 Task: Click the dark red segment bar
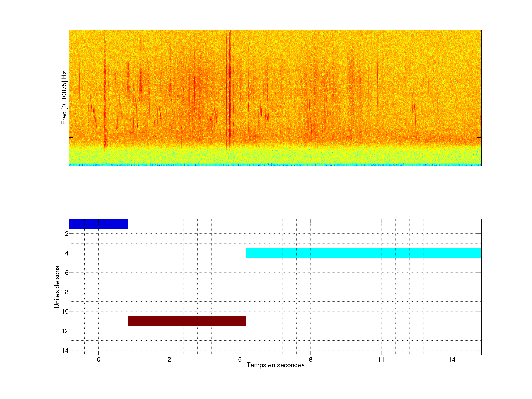click(x=187, y=321)
